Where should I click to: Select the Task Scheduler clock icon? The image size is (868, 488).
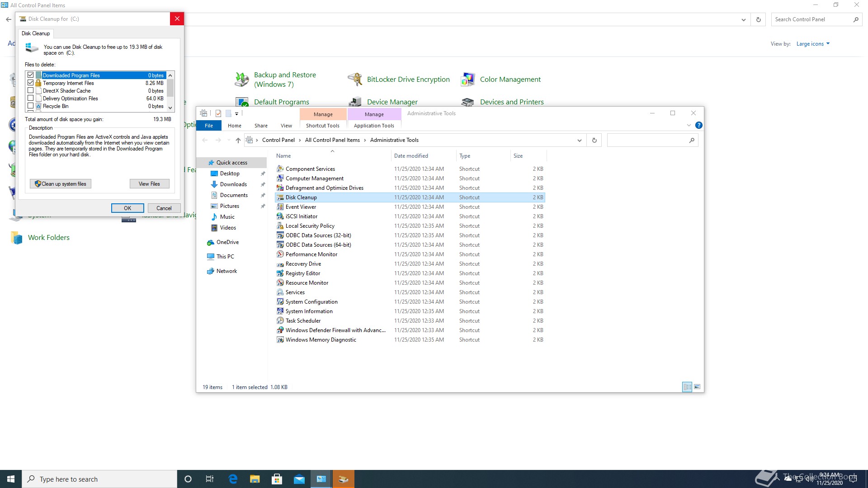coord(280,320)
